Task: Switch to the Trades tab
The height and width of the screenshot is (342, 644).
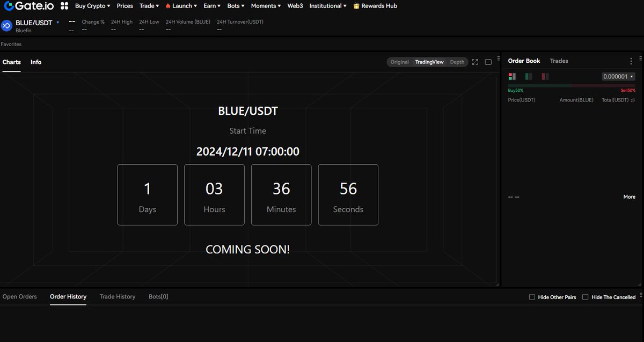Action: click(559, 61)
